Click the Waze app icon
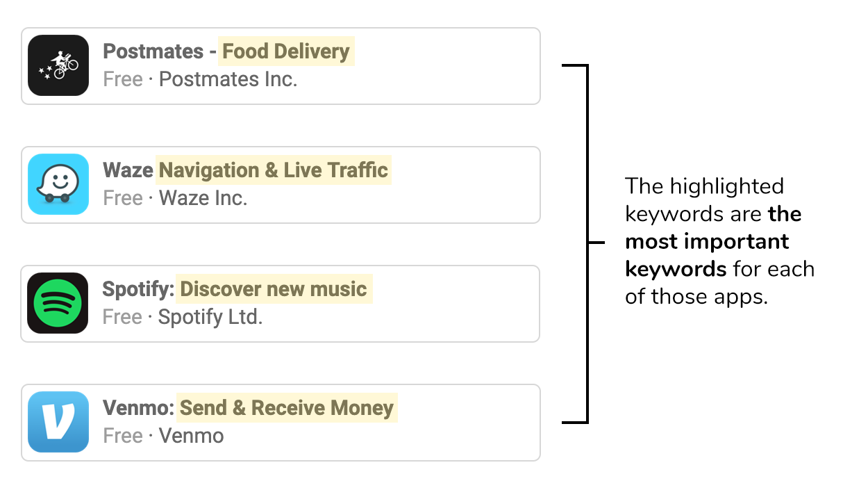 point(58,184)
